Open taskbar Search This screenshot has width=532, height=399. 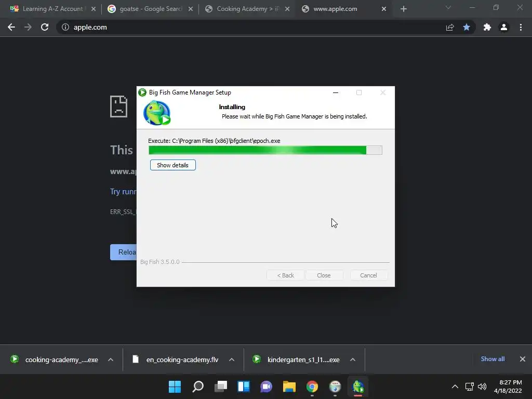[x=198, y=387]
